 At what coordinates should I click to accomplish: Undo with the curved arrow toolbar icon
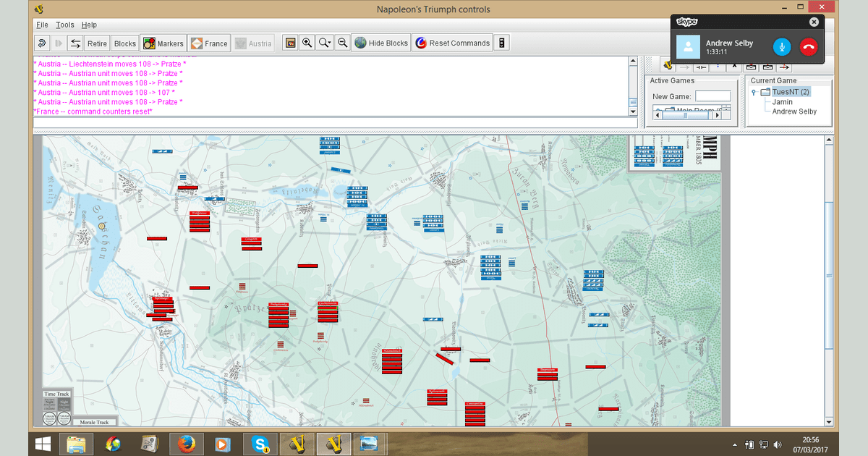pos(42,42)
